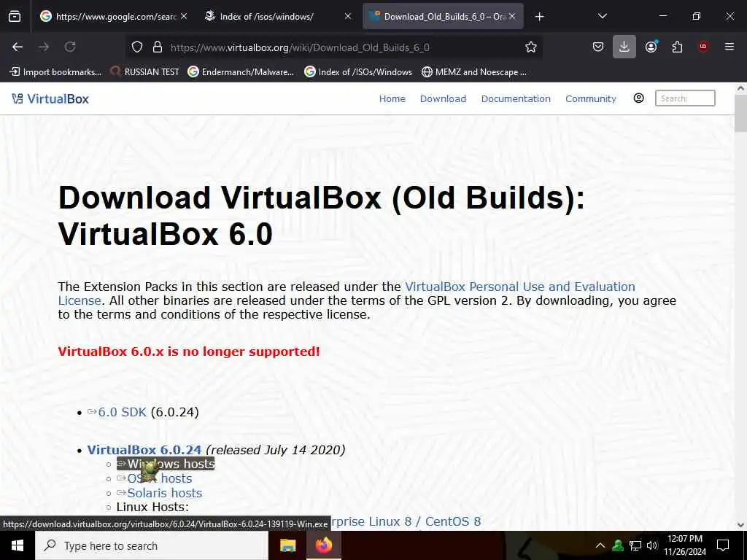The width and height of the screenshot is (747, 560).
Task: Open the Windows Start button
Action: coord(18,545)
